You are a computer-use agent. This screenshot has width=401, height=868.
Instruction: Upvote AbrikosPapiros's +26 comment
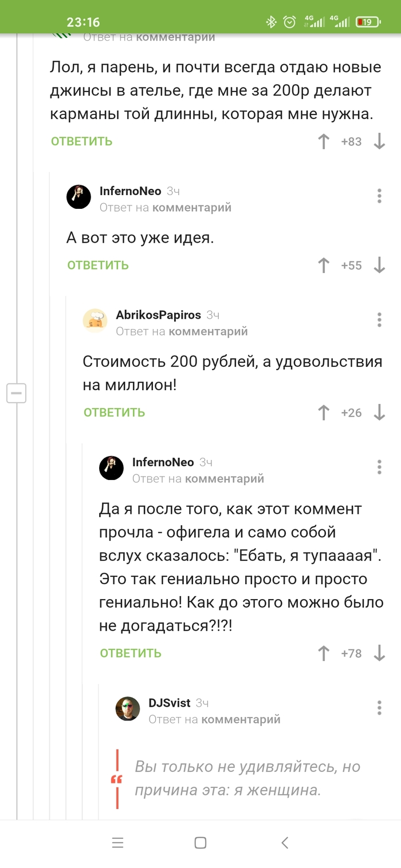click(x=324, y=413)
